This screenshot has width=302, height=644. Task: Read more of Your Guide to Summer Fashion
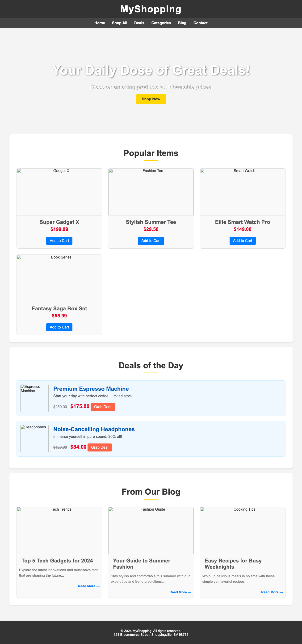180,592
